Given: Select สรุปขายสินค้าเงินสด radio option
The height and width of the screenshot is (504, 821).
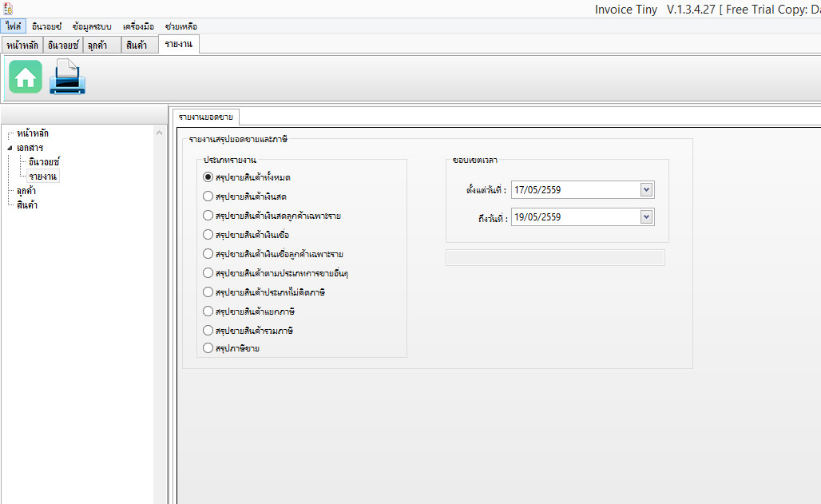Looking at the screenshot, I should (x=244, y=196).
